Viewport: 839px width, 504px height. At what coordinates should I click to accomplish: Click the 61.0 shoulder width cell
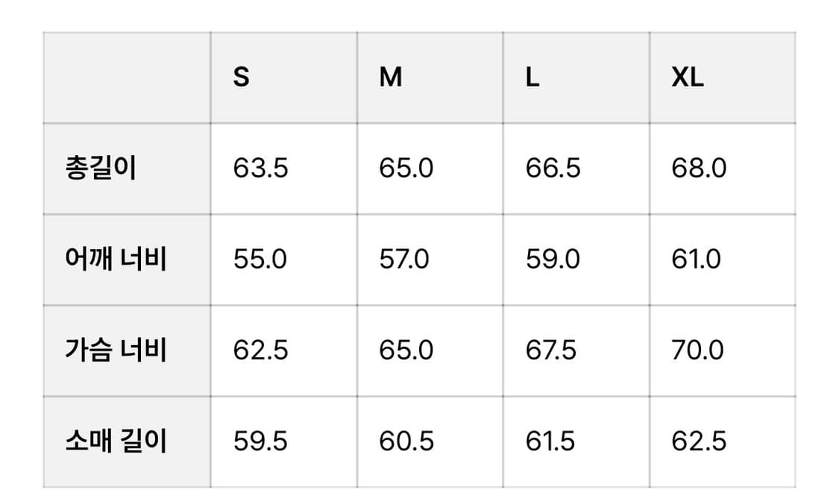[696, 259]
